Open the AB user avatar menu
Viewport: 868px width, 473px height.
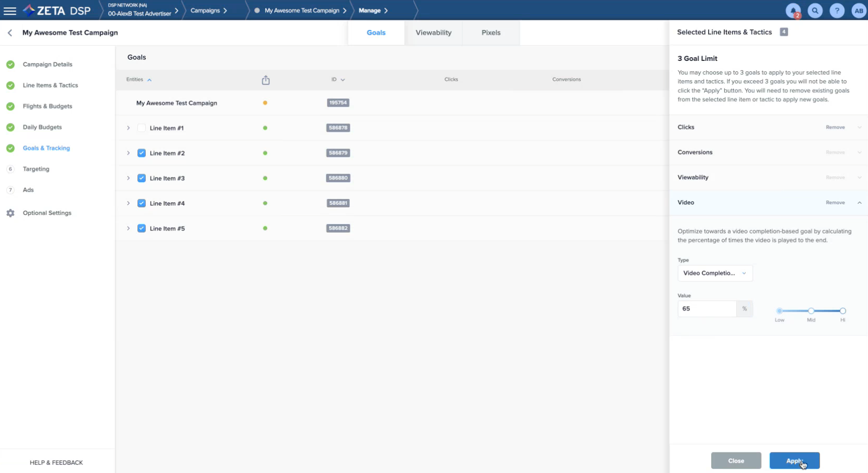859,10
